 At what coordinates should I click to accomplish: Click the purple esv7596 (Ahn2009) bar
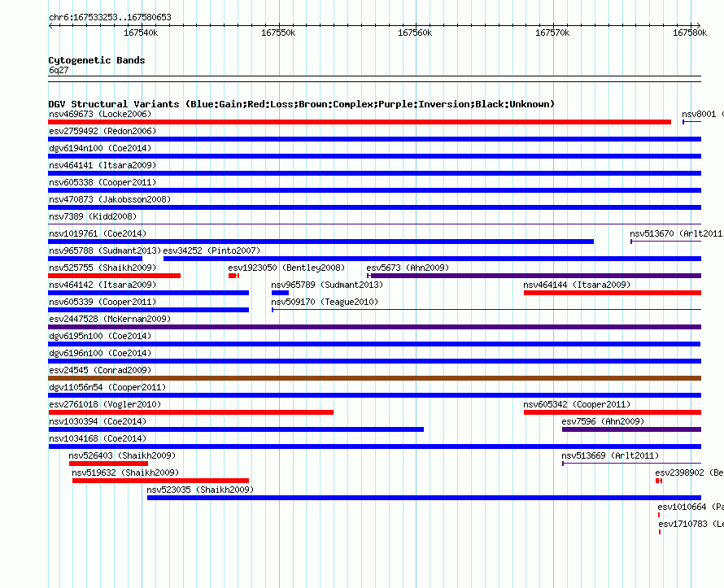click(x=631, y=429)
